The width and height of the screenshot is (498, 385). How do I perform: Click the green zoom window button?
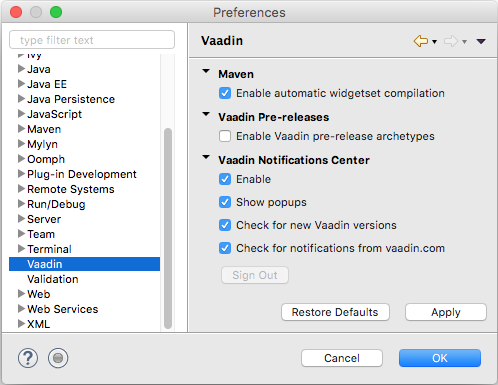[x=56, y=12]
